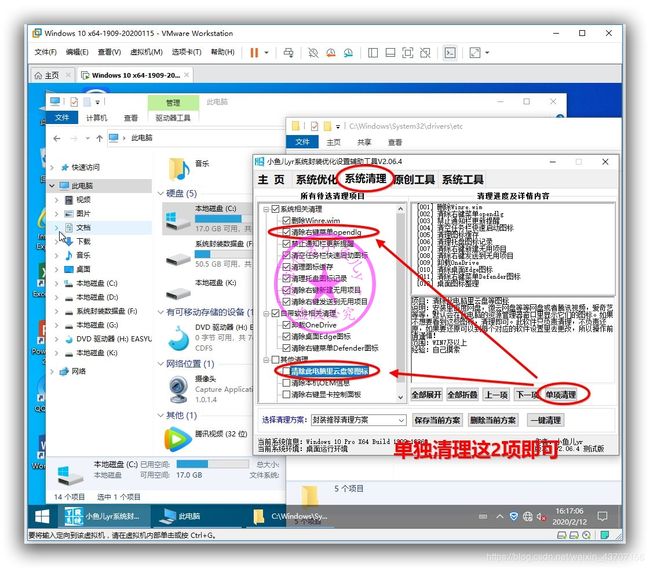Viewport: 650px width, 568px height.
Task: Click the muted volume tray icon
Action: 541,516
